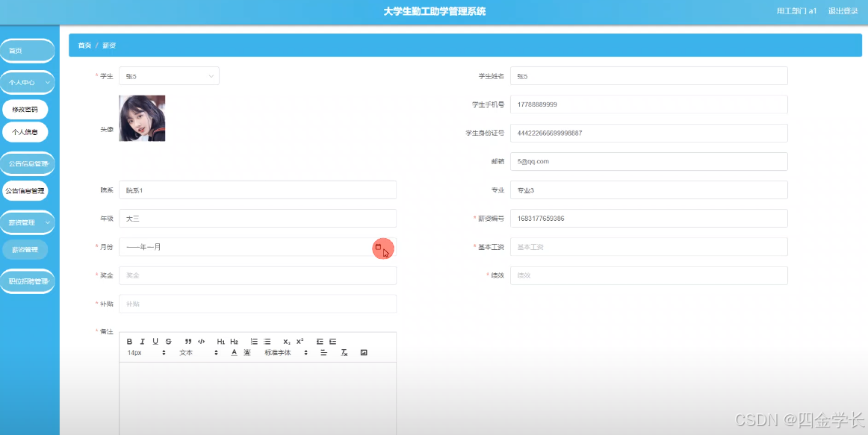Click the 薪资 breadcrumb item
Screen dimensions: 868x435
tap(109, 46)
